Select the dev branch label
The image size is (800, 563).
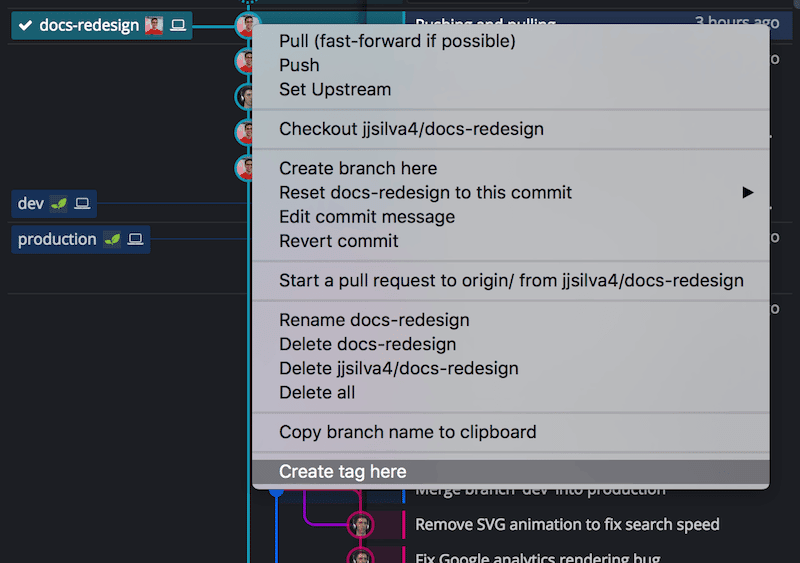point(31,204)
